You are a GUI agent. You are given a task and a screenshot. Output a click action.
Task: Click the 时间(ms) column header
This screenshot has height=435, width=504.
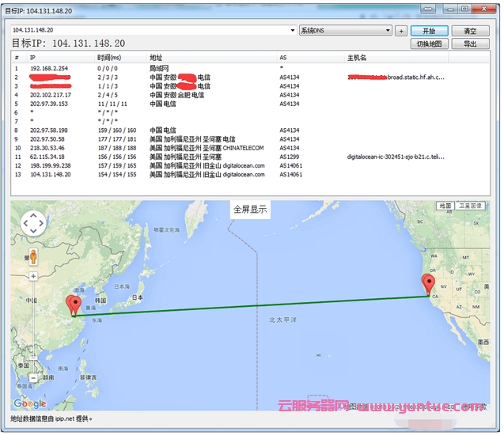(x=109, y=58)
